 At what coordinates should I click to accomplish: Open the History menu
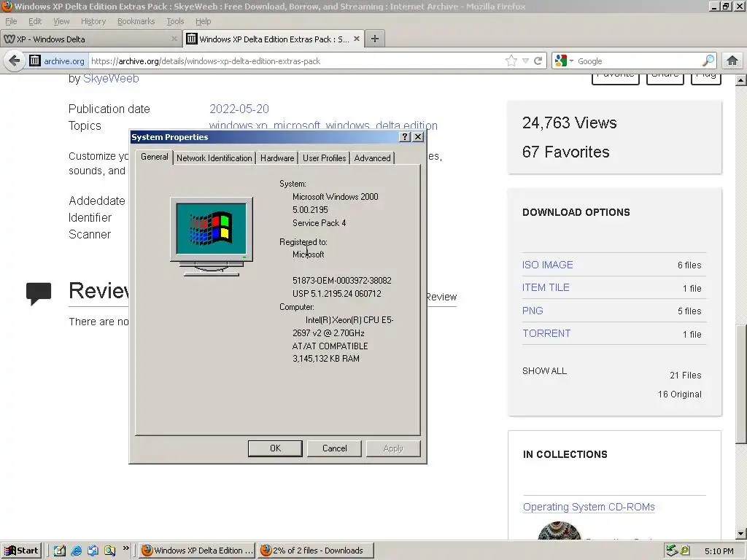(93, 21)
